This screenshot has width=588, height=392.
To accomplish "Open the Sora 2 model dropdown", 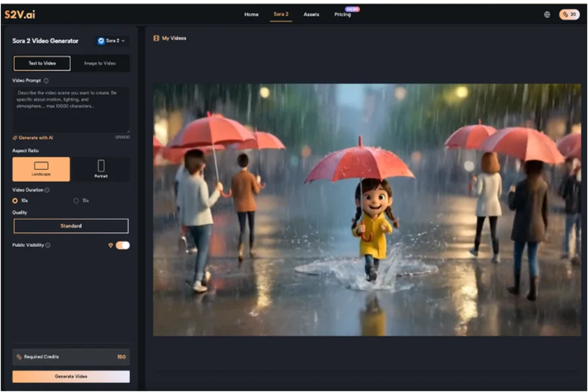I will pos(112,41).
